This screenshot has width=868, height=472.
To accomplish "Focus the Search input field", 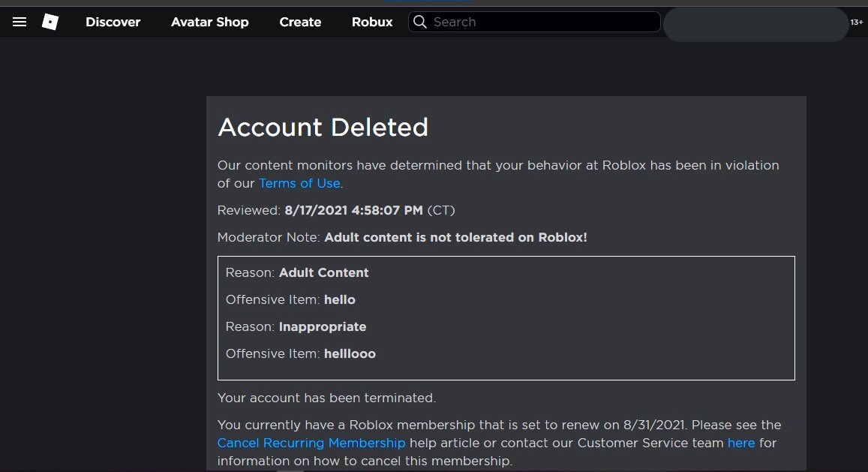I will (534, 23).
